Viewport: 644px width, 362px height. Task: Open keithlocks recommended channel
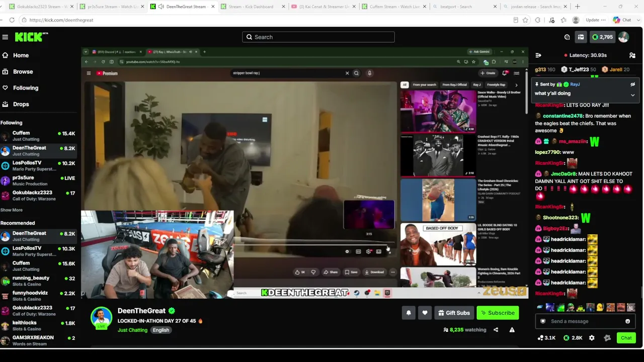point(39,326)
